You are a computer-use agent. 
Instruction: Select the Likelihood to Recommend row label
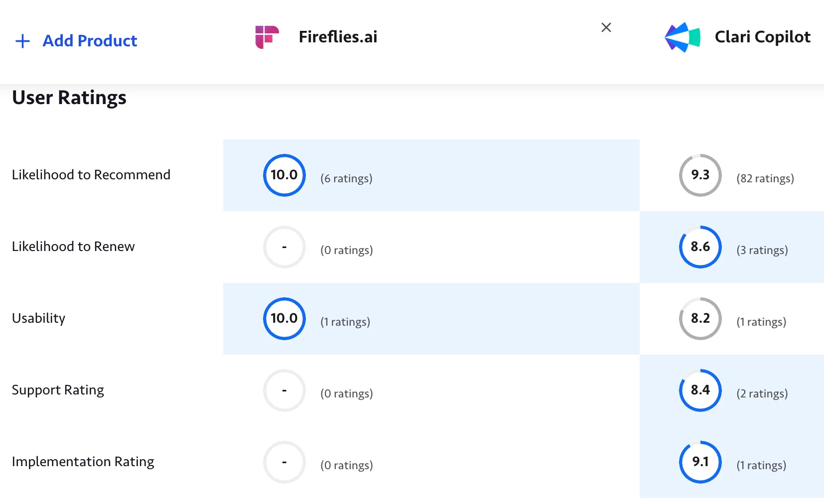91,175
